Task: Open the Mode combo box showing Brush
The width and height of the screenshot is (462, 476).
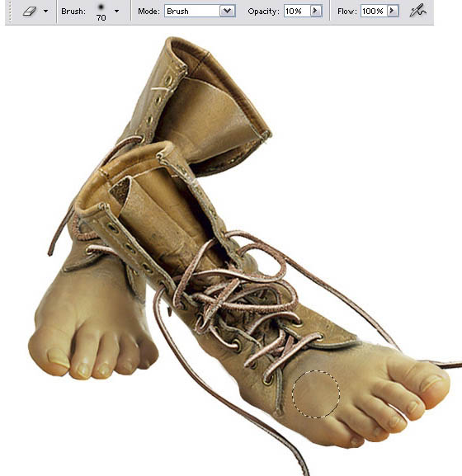Action: [x=200, y=12]
